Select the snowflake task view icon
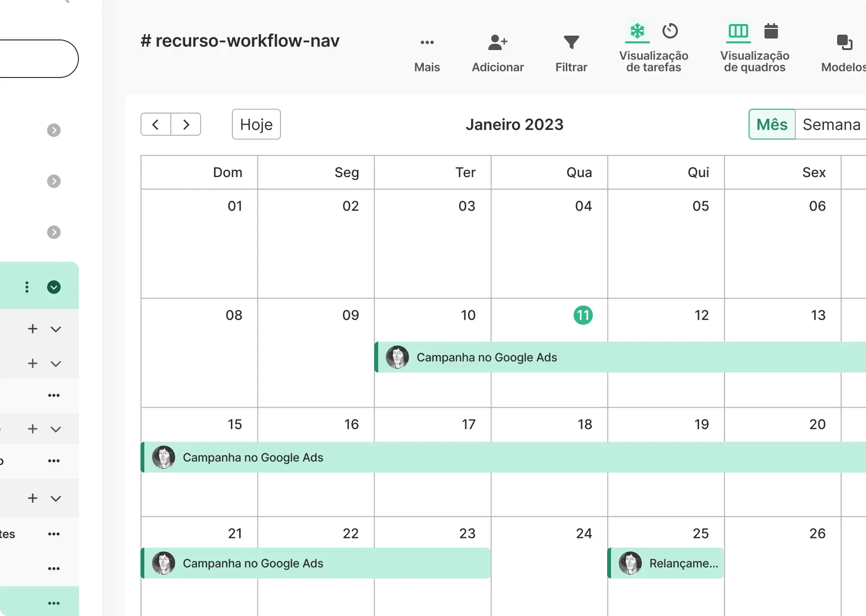Screen dimensions: 866x616 click(637, 31)
